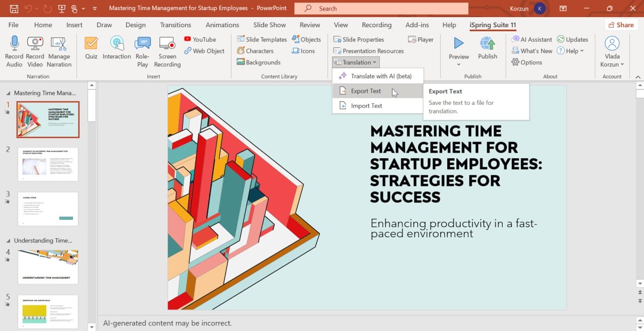
Task: Switch to the Transitions tab
Action: click(176, 25)
